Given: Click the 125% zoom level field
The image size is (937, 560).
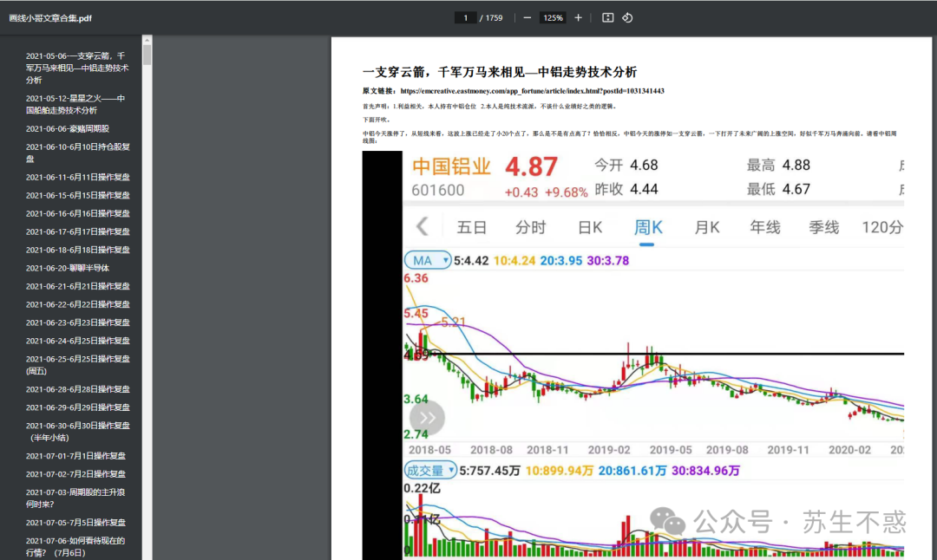Looking at the screenshot, I should (x=553, y=18).
